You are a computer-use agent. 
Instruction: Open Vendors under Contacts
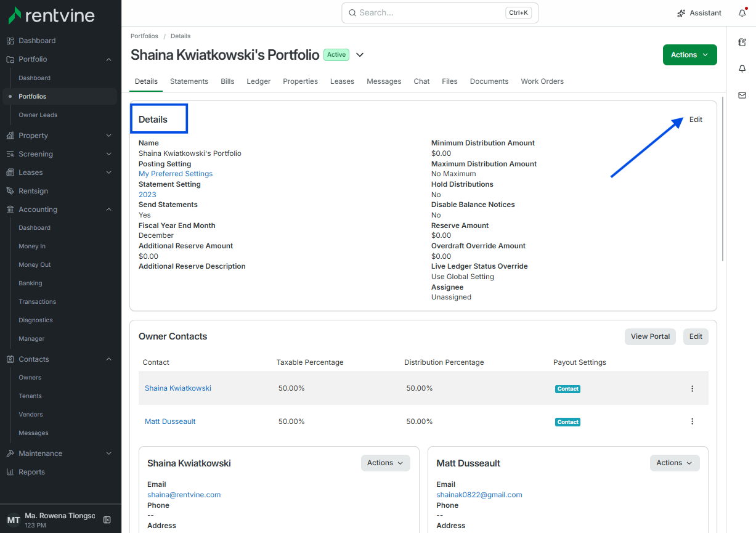tap(31, 415)
